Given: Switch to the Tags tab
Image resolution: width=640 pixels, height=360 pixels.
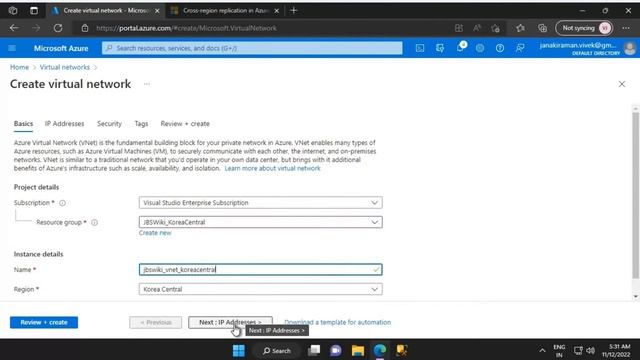Looking at the screenshot, I should pos(141,124).
